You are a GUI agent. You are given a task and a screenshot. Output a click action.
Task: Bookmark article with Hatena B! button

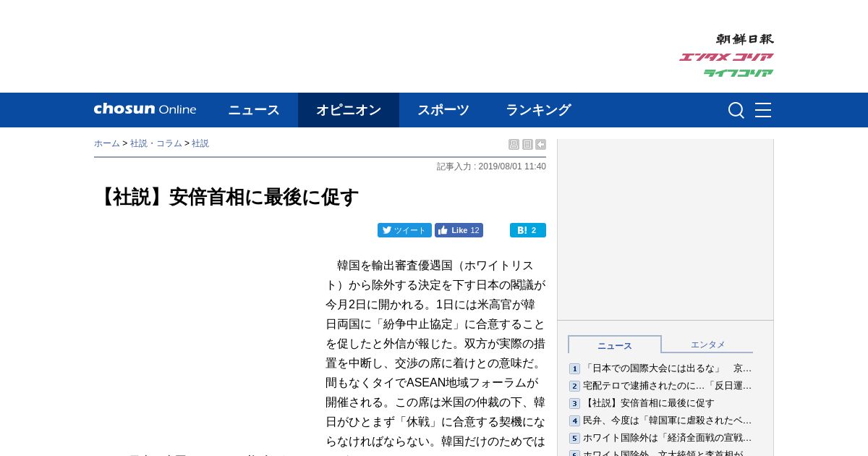(528, 230)
